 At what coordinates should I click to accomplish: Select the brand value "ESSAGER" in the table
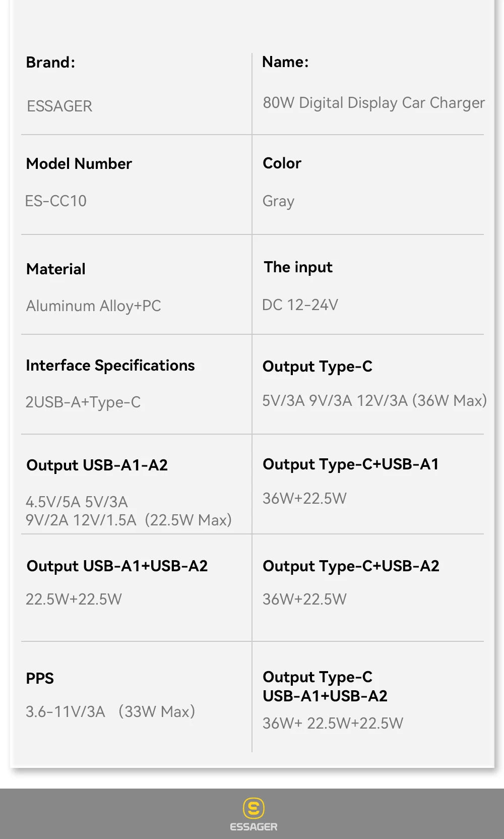(59, 106)
